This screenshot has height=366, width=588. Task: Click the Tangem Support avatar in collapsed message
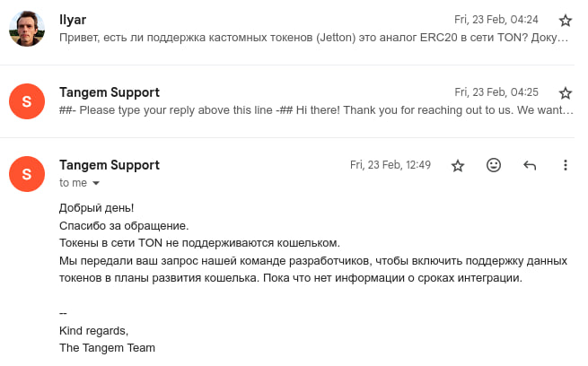(26, 101)
